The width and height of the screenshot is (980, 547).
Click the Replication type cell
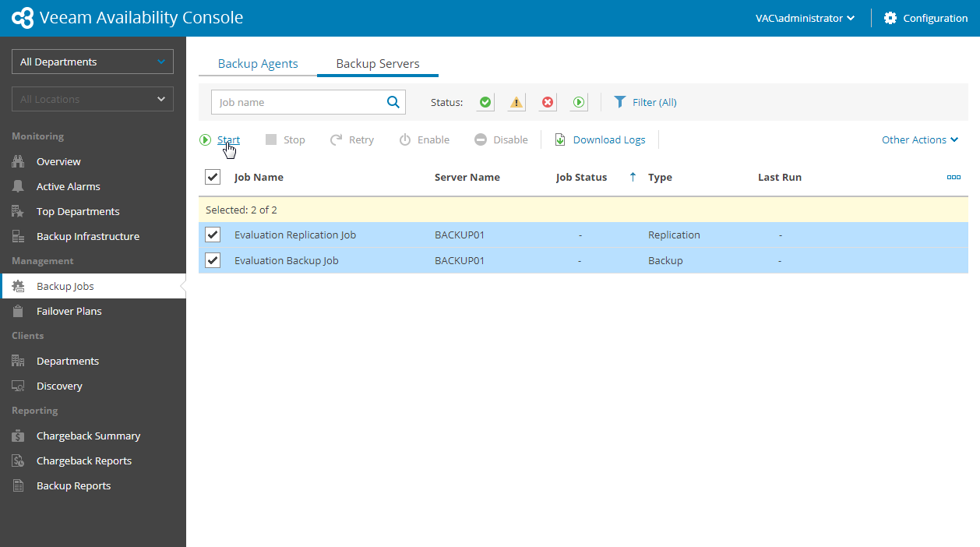click(x=674, y=235)
